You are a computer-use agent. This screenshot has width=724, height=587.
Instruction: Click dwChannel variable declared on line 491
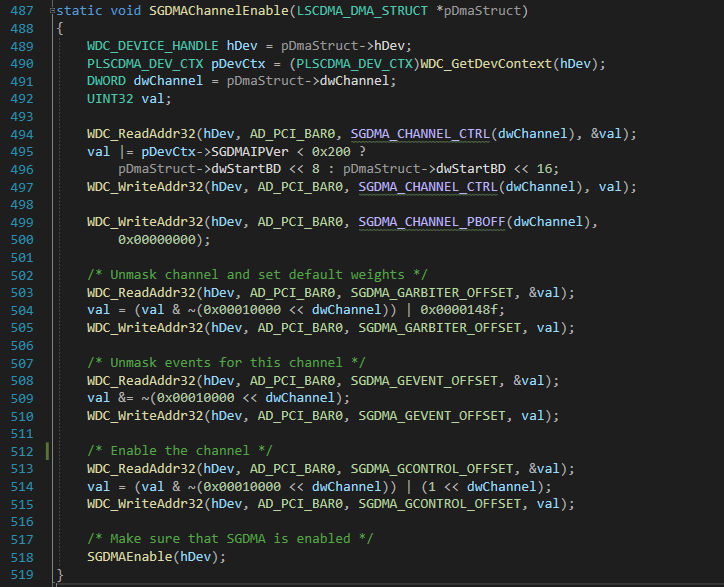(168, 81)
